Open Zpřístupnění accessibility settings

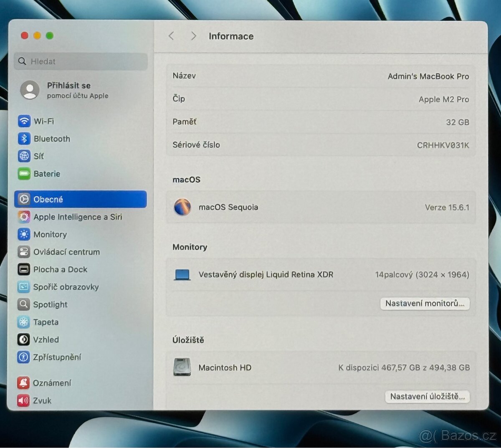[x=57, y=357]
